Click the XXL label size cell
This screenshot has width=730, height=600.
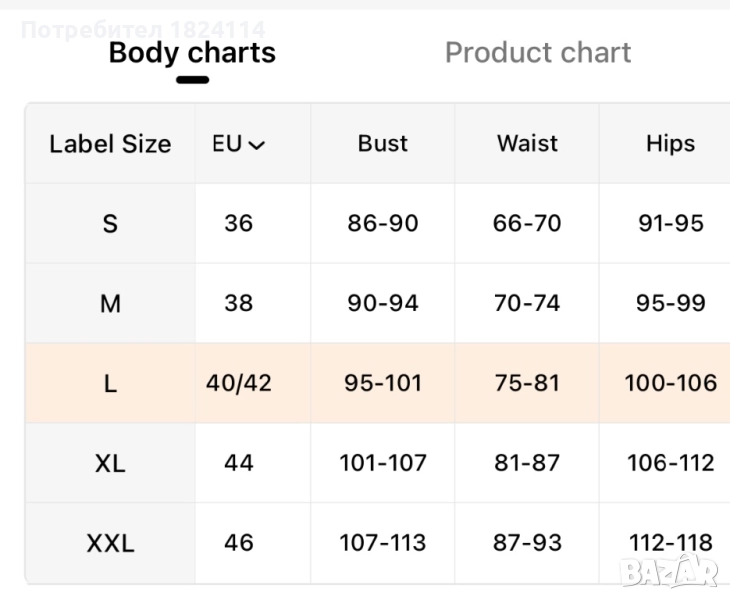click(110, 543)
